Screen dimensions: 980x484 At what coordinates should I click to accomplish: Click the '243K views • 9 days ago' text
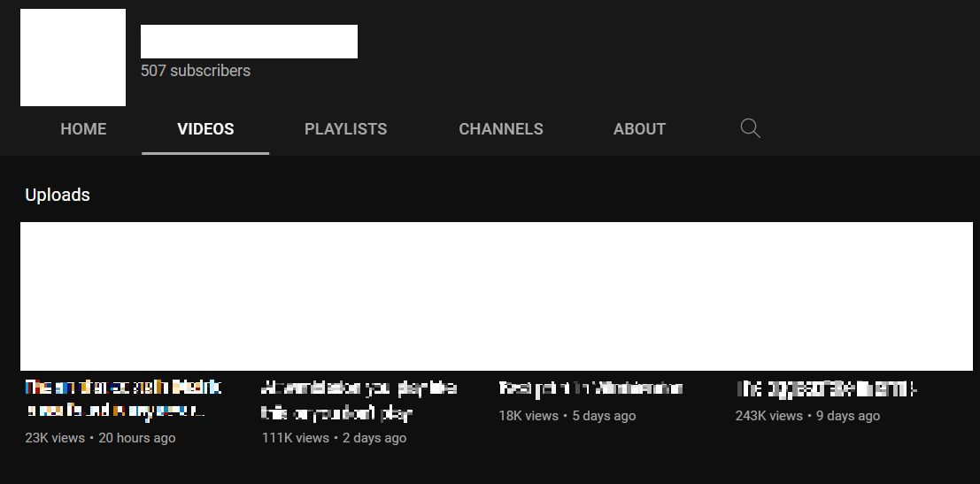(x=807, y=416)
